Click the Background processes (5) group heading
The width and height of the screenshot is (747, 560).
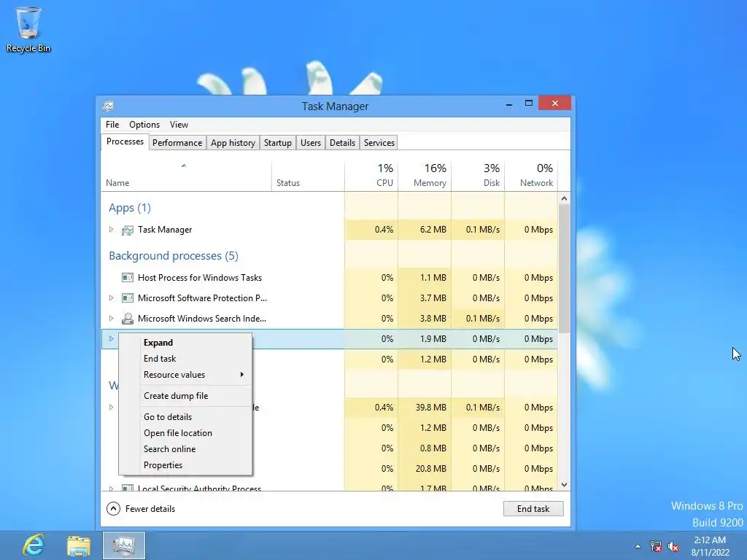(174, 256)
